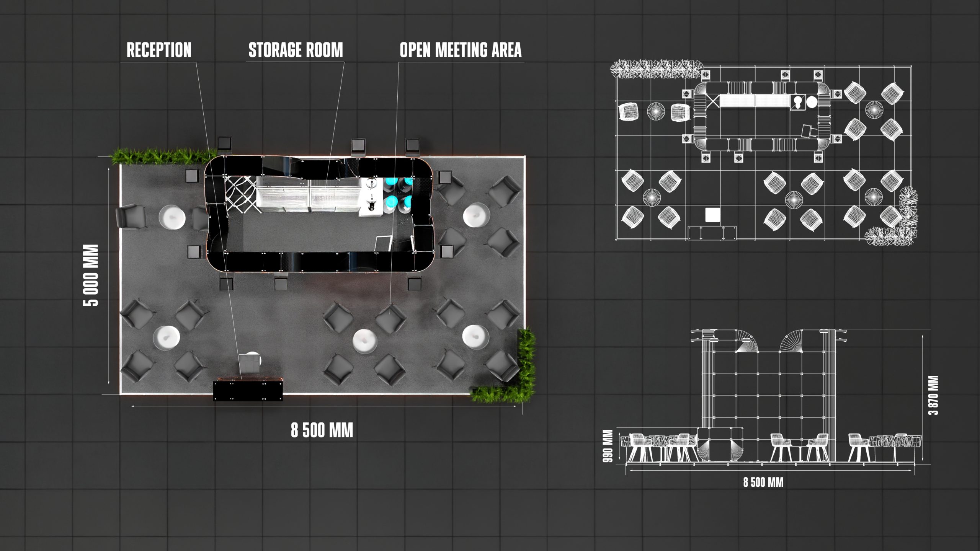Screen dimensions: 980x551
Task: Select the armchair at far left edge of booth
Action: pos(131,217)
